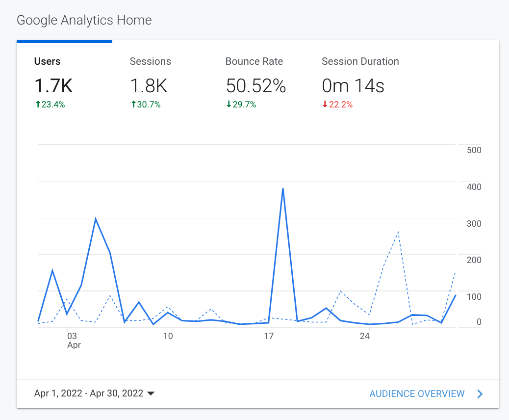Screen dimensions: 509x420
Task: Click the 300 y-axis label
Action: [474, 224]
